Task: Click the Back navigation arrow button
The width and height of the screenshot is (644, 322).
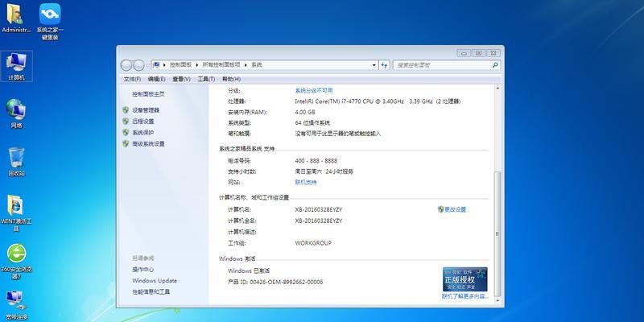Action: [x=126, y=65]
